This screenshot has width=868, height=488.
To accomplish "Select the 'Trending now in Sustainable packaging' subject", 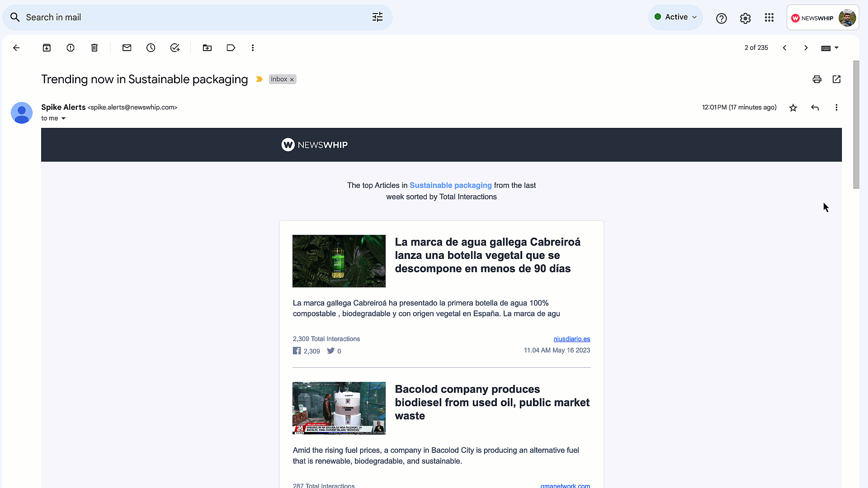I will [x=145, y=80].
